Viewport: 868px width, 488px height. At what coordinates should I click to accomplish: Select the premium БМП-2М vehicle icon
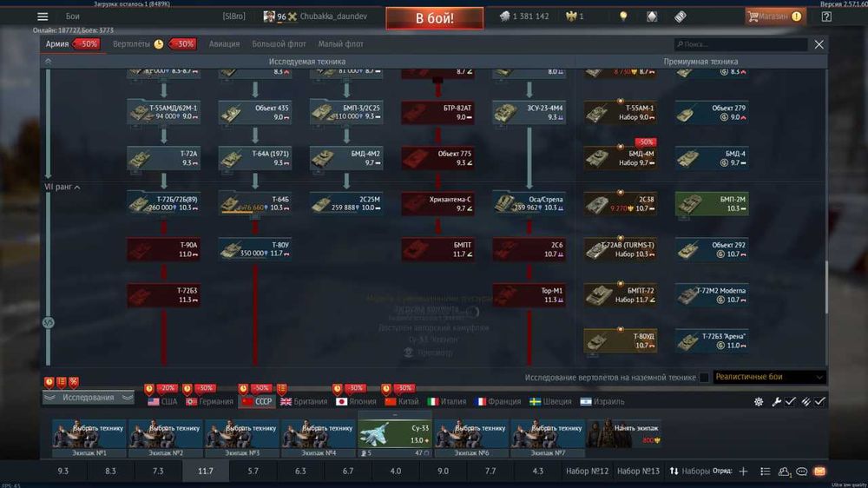click(689, 204)
